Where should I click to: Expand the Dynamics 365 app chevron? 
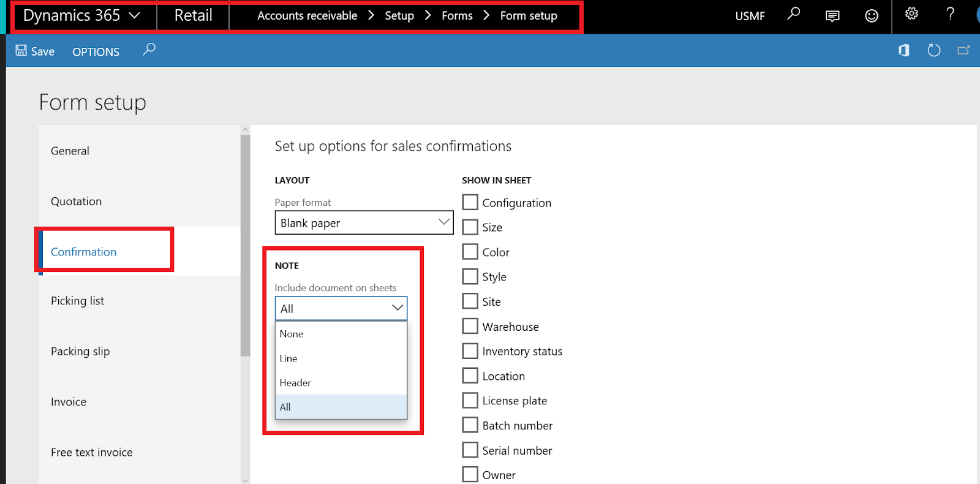tap(135, 16)
